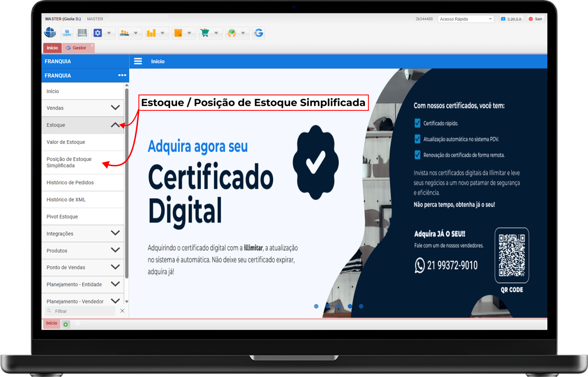Screen dimensions: 588x377
Task: Click the Gestor sync icon in toolbar
Action: tap(259, 33)
